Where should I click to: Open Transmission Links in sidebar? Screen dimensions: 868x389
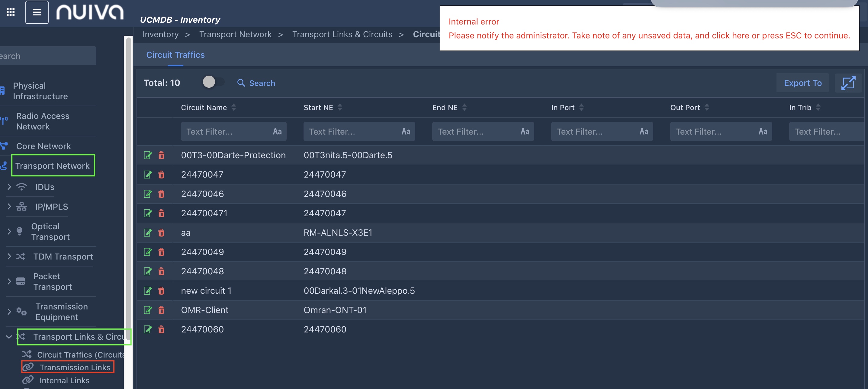click(x=75, y=367)
